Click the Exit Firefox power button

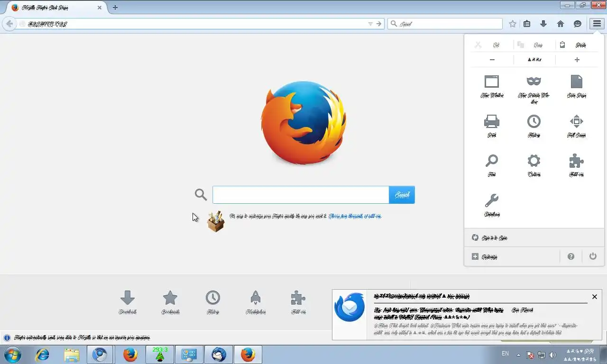(593, 256)
